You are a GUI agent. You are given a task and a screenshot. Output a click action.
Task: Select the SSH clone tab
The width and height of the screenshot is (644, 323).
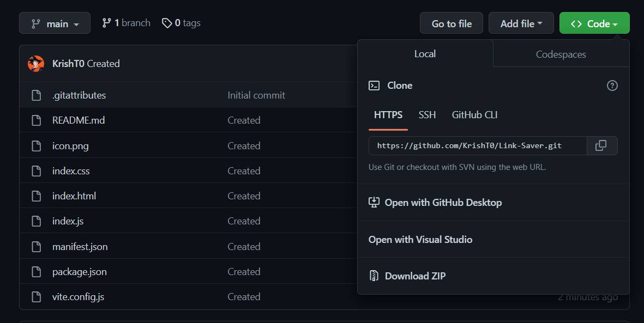[x=427, y=115]
